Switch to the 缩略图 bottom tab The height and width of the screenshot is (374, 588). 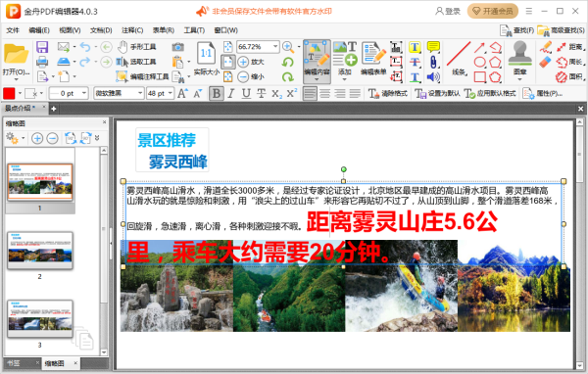coord(55,363)
